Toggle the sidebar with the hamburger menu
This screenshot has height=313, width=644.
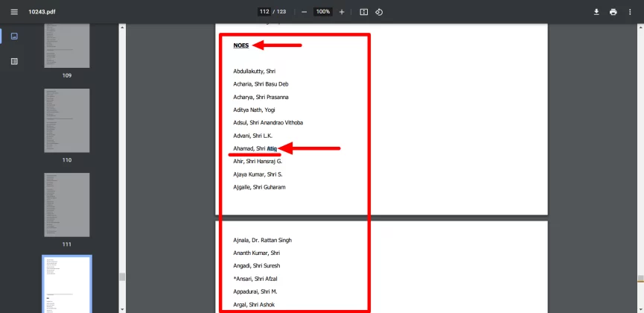(x=13, y=12)
